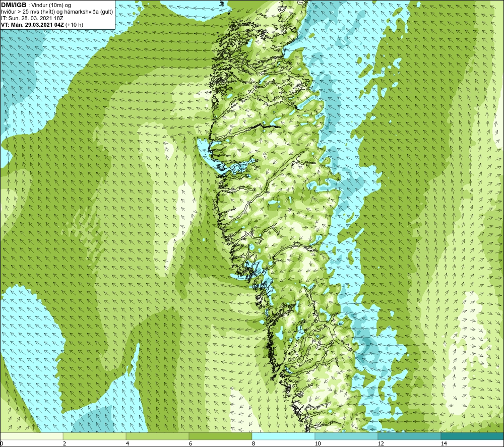Screen dimensions: 504x447
Task: Select the 6–8 m/s dark green swatch
Action: (x=221, y=436)
